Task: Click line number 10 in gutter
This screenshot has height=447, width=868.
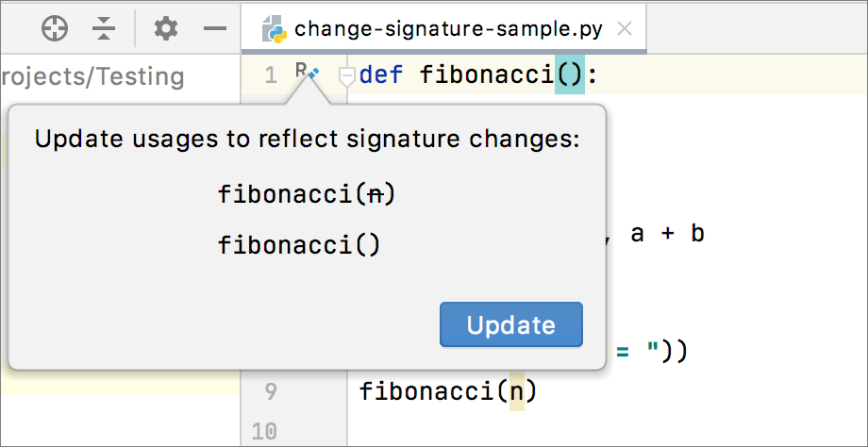Action: (x=265, y=432)
